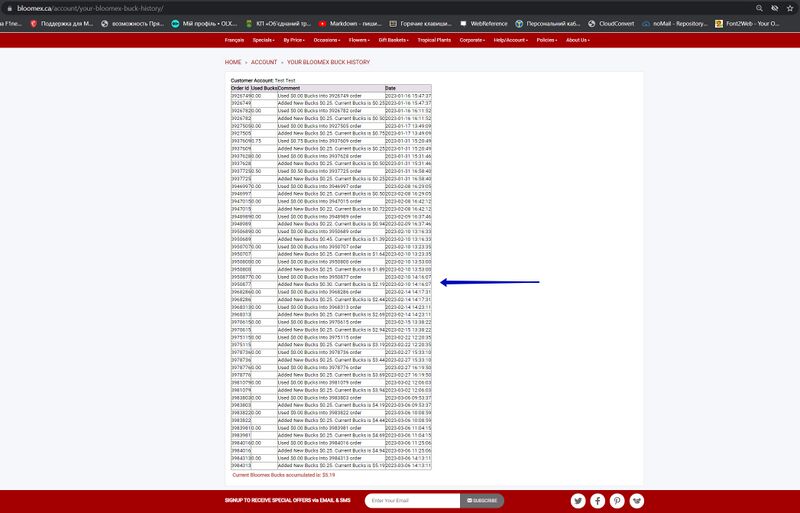Expand the Gift Baskets menu
800x513 pixels.
click(393, 40)
